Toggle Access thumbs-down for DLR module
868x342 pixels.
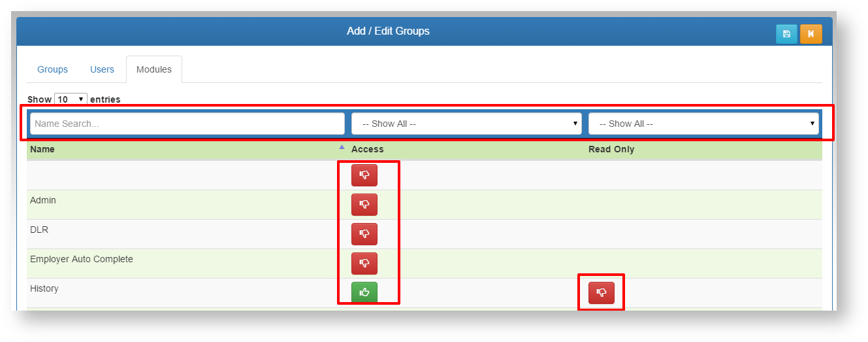[364, 234]
